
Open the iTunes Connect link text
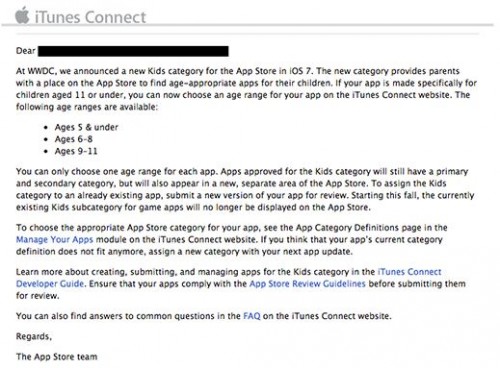(410, 272)
